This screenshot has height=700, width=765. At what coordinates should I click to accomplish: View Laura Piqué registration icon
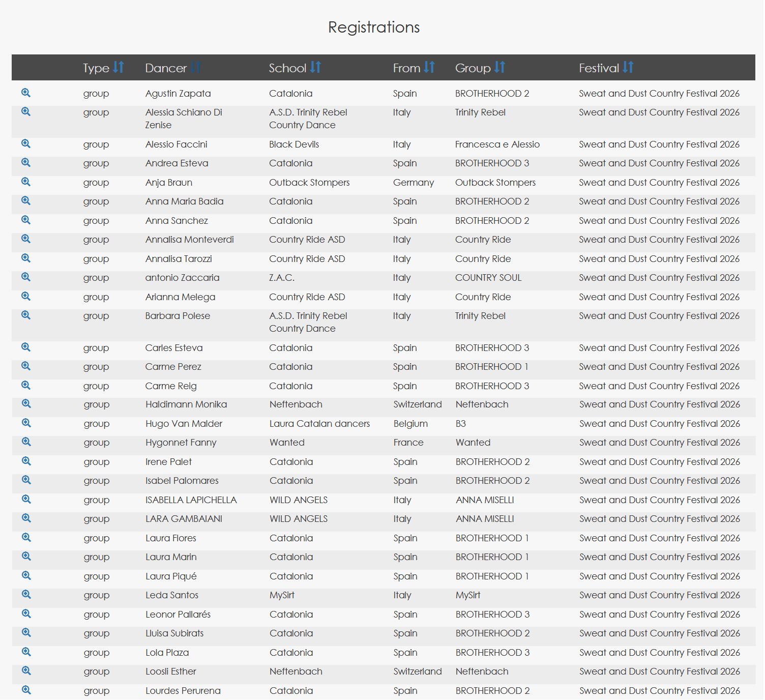(26, 575)
